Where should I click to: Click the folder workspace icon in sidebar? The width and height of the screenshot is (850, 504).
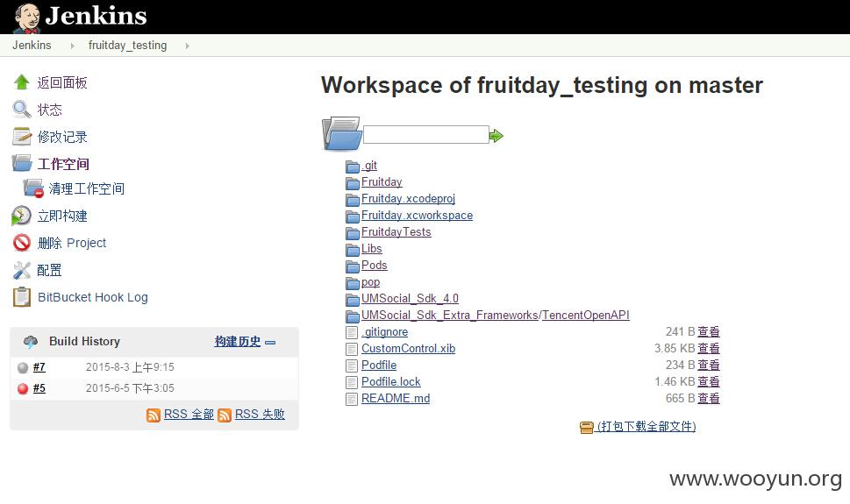(x=22, y=163)
